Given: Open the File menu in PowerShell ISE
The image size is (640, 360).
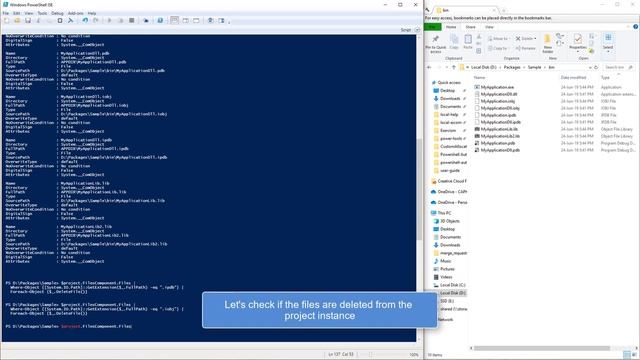Looking at the screenshot, I should (6, 13).
